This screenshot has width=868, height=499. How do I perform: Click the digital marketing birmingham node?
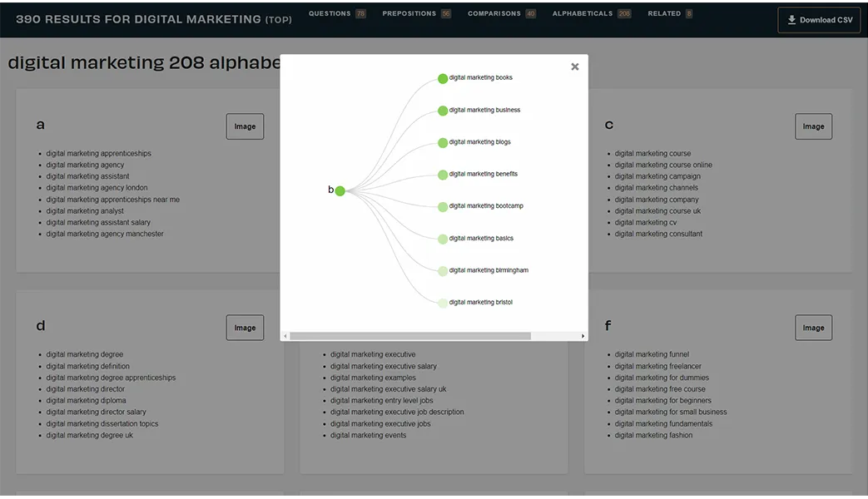click(443, 270)
